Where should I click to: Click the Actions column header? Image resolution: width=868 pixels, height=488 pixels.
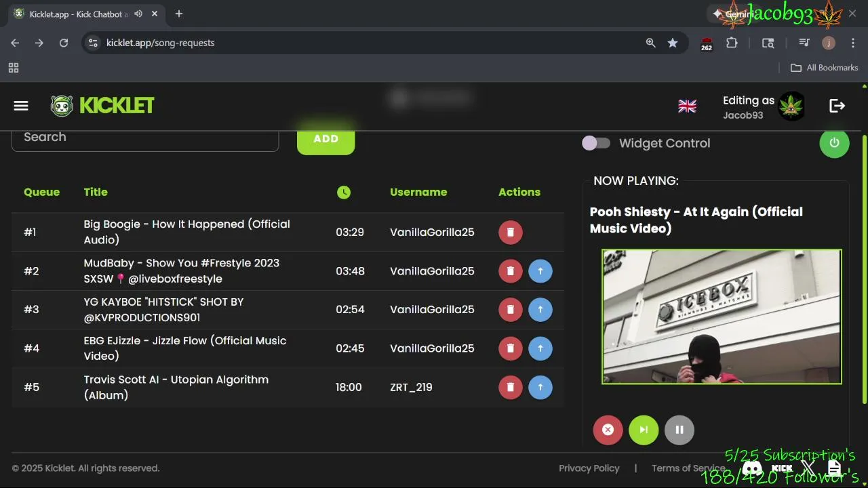[519, 192]
